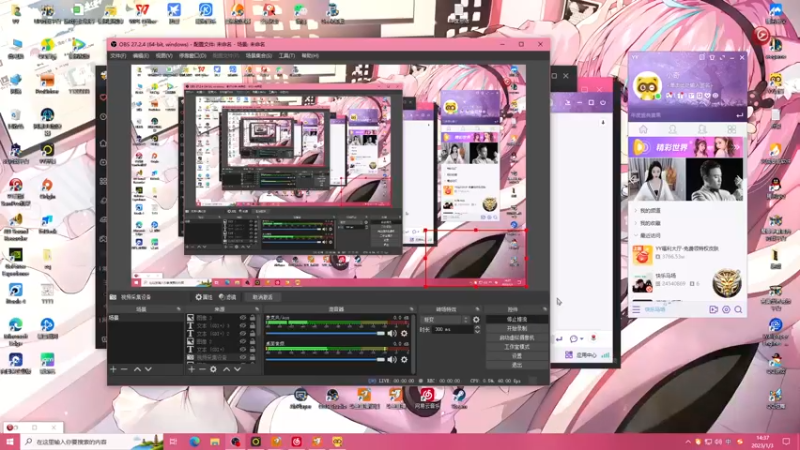Toggle lock on 图像 2 source
This screenshot has width=800, height=450.
click(x=253, y=341)
